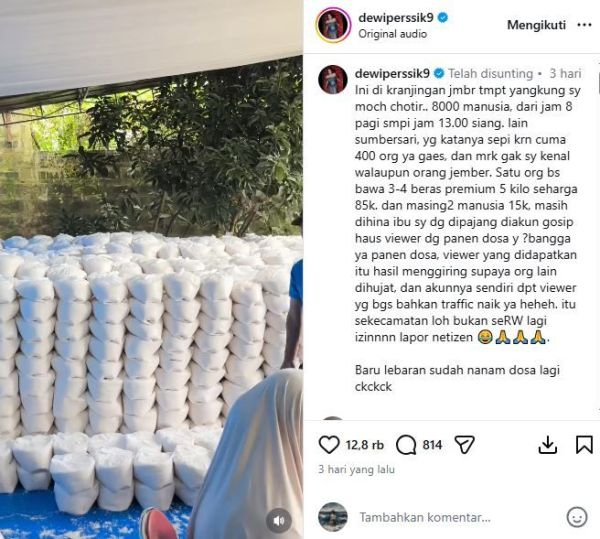Download the reel with the download icon
This screenshot has height=539, width=600.
[x=548, y=445]
